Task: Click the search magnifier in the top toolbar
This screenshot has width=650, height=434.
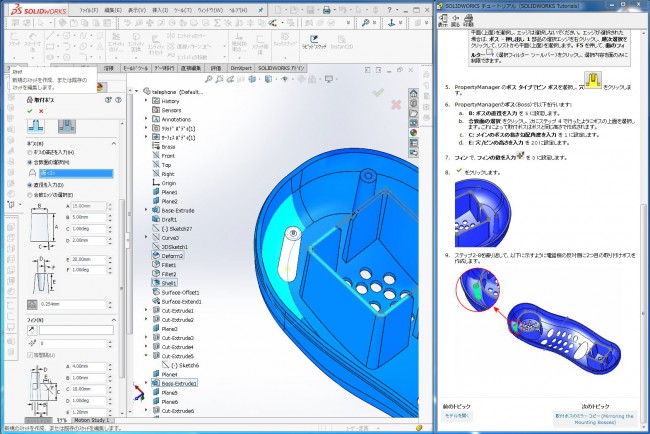Action: pyautogui.click(x=365, y=23)
